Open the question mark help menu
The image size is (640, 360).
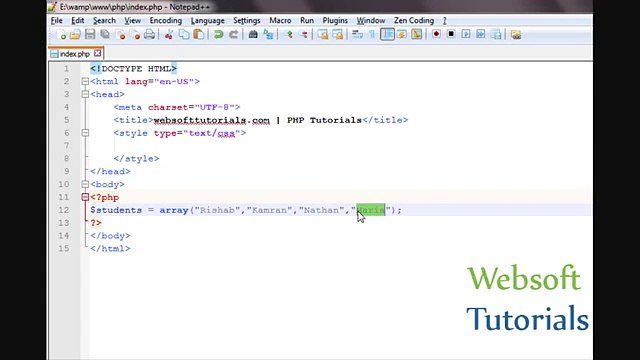click(444, 20)
